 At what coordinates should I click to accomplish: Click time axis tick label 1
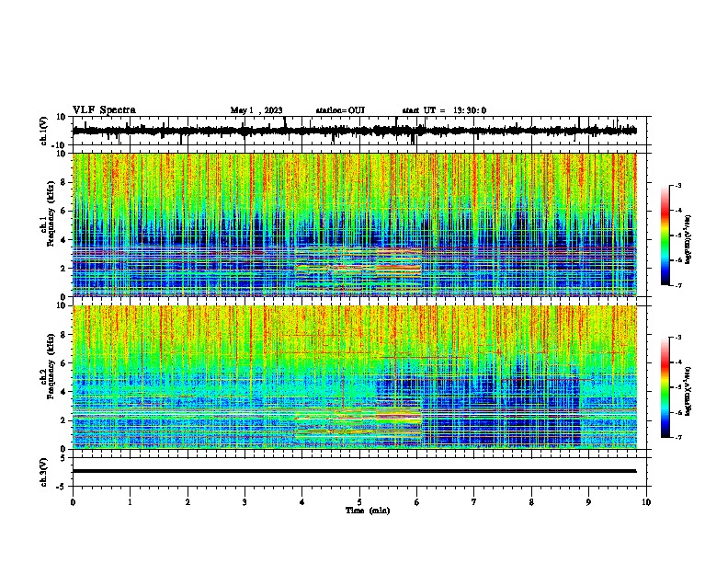(130, 502)
